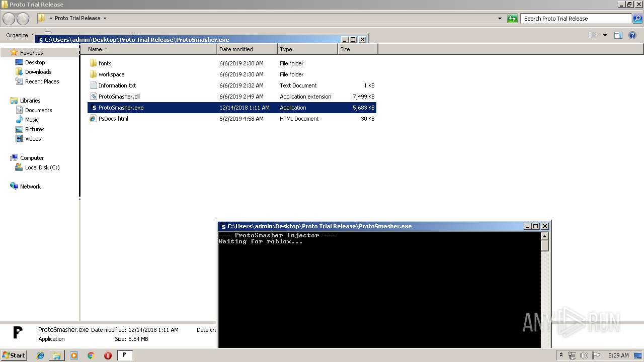The image size is (644, 362).
Task: Open Documents library
Action: pyautogui.click(x=38, y=110)
